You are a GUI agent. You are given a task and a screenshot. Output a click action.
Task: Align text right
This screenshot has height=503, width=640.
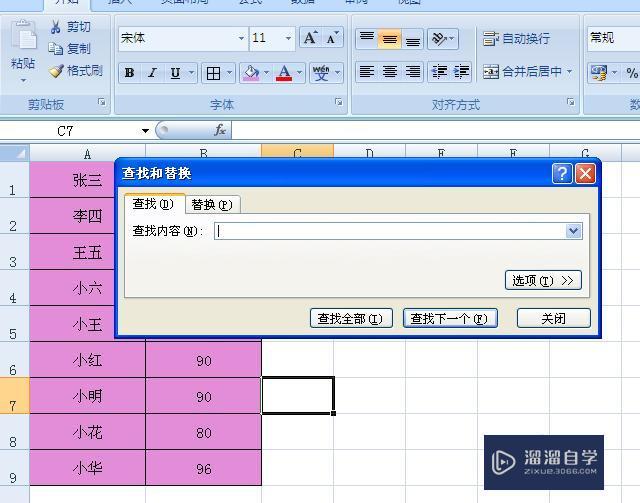click(412, 72)
